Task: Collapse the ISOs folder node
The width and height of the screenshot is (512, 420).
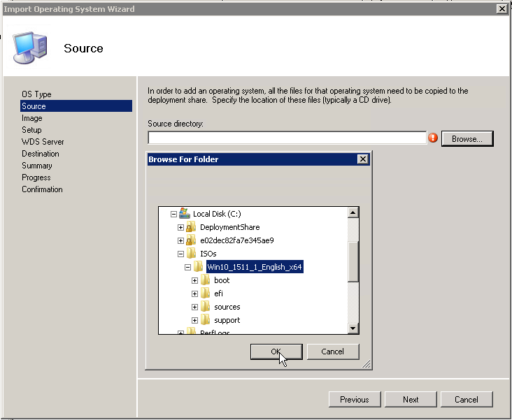Action: coord(180,254)
